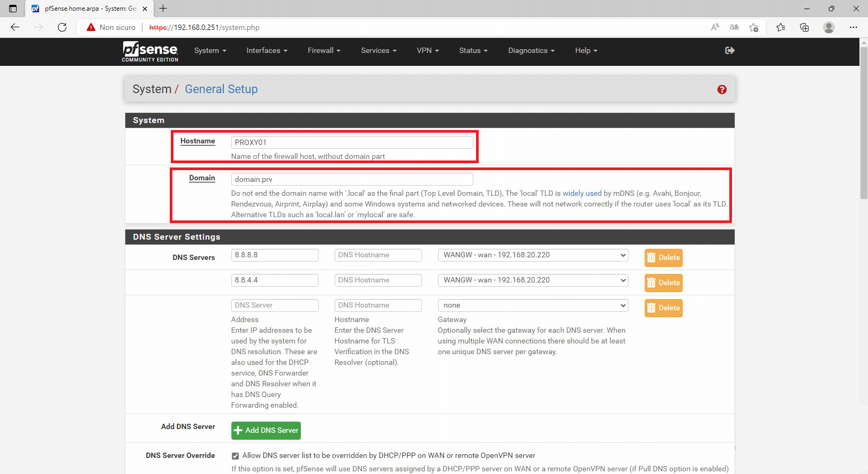Screen dimensions: 868x474
Task: Open gateway dropdown for 8.8.8.8 server
Action: point(533,255)
